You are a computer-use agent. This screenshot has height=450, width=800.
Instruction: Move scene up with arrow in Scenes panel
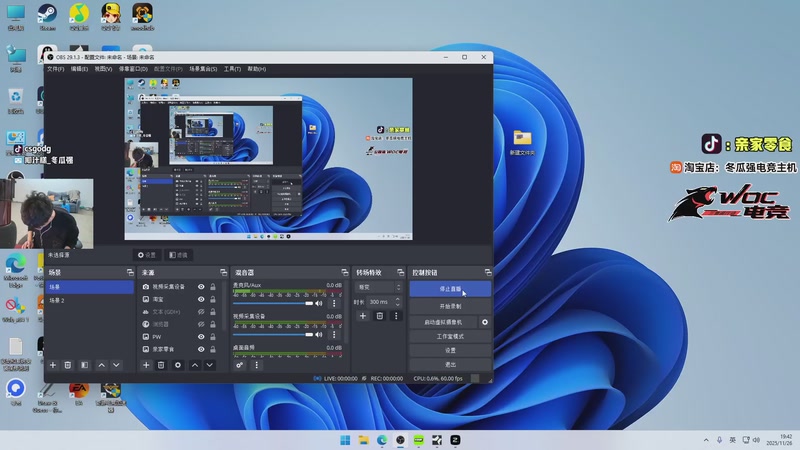[102, 365]
